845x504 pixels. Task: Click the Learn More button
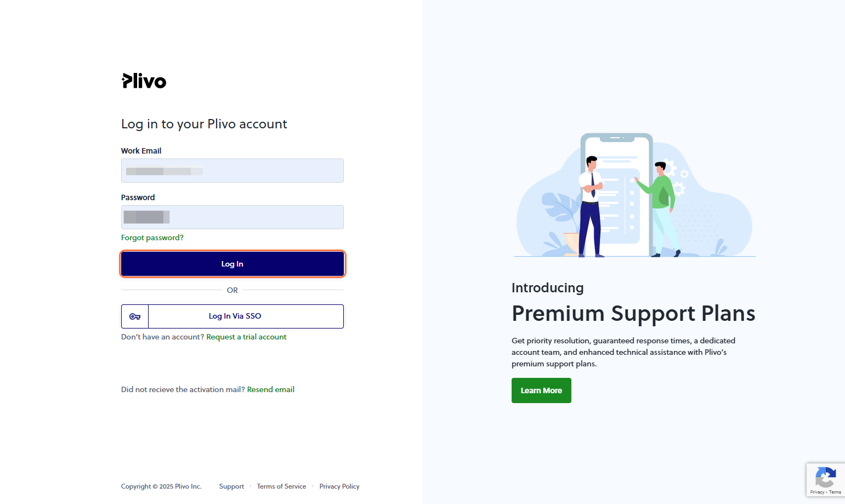[x=541, y=390]
